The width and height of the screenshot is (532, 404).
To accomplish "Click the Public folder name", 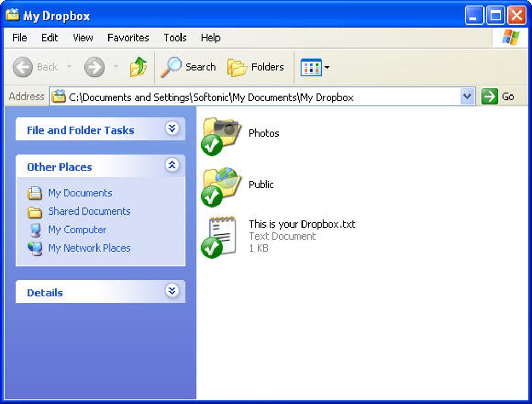I will click(x=261, y=184).
